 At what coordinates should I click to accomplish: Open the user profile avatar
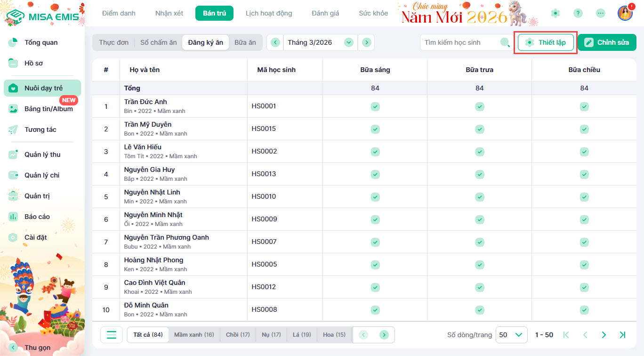point(625,13)
